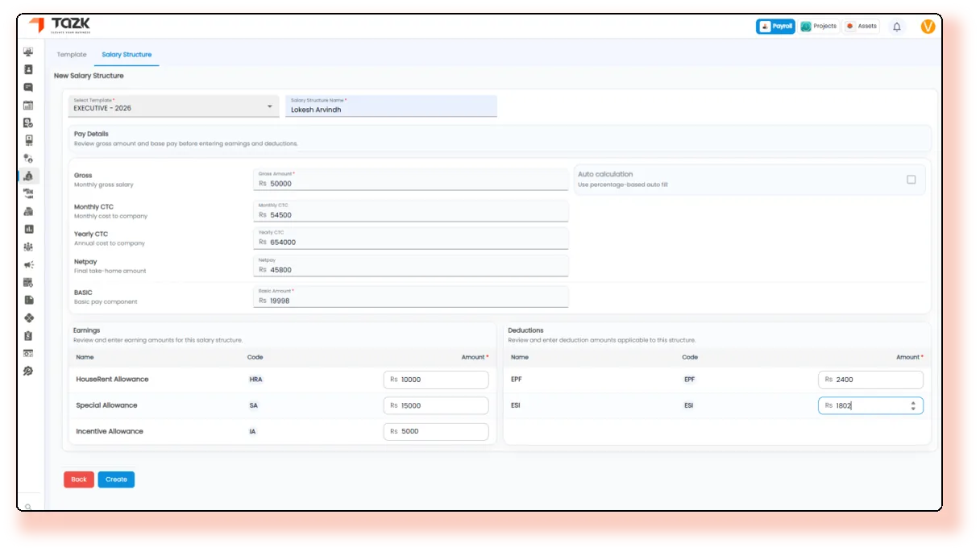
Task: Click the IA code label
Action: point(253,431)
